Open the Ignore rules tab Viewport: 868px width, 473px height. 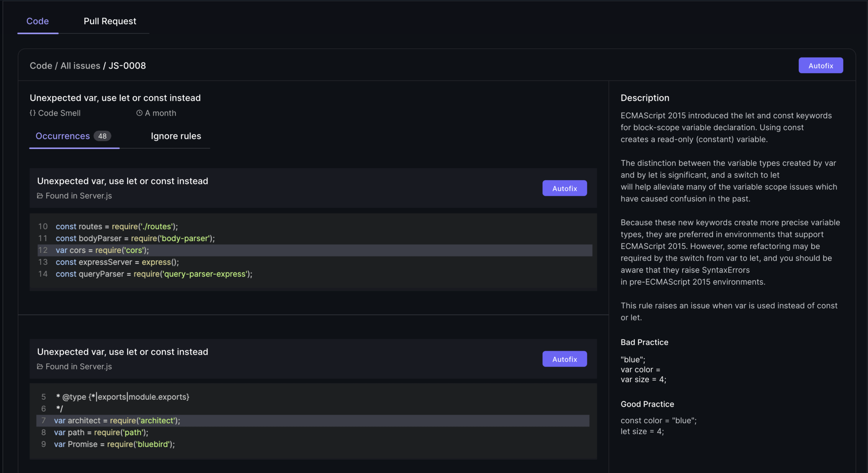[176, 136]
